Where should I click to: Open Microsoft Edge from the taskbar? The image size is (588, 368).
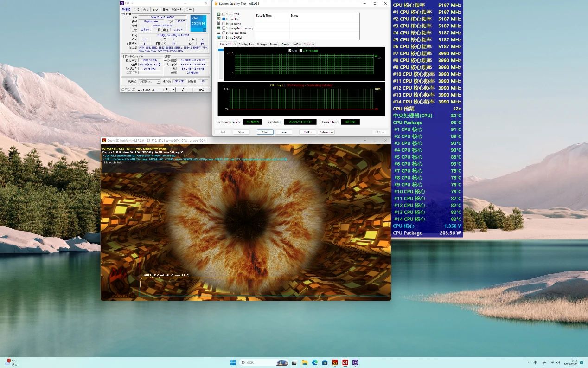point(315,362)
